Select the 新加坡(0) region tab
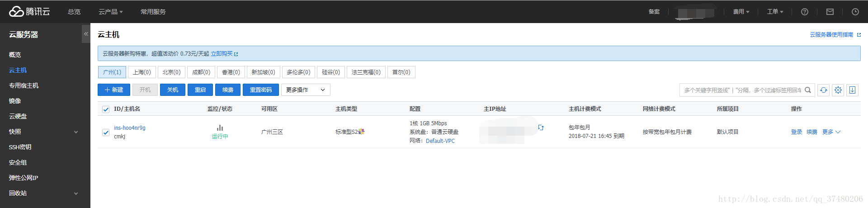This screenshot has height=208, width=868. (264, 72)
